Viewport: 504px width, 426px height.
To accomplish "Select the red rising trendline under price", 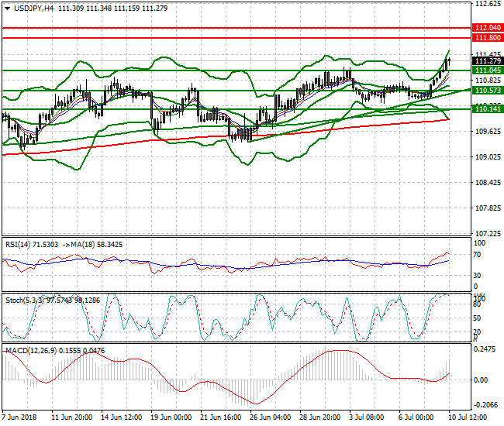I will tap(225, 137).
